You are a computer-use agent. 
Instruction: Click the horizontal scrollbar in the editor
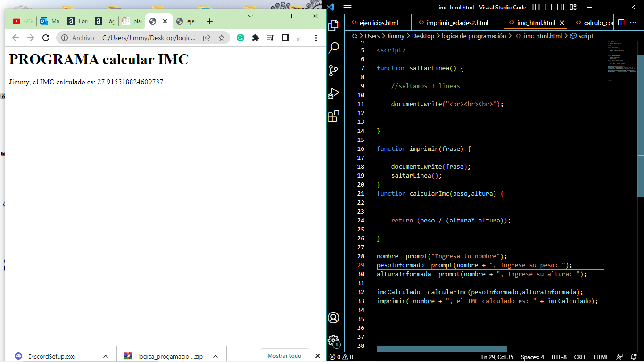pyautogui.click(x=442, y=349)
